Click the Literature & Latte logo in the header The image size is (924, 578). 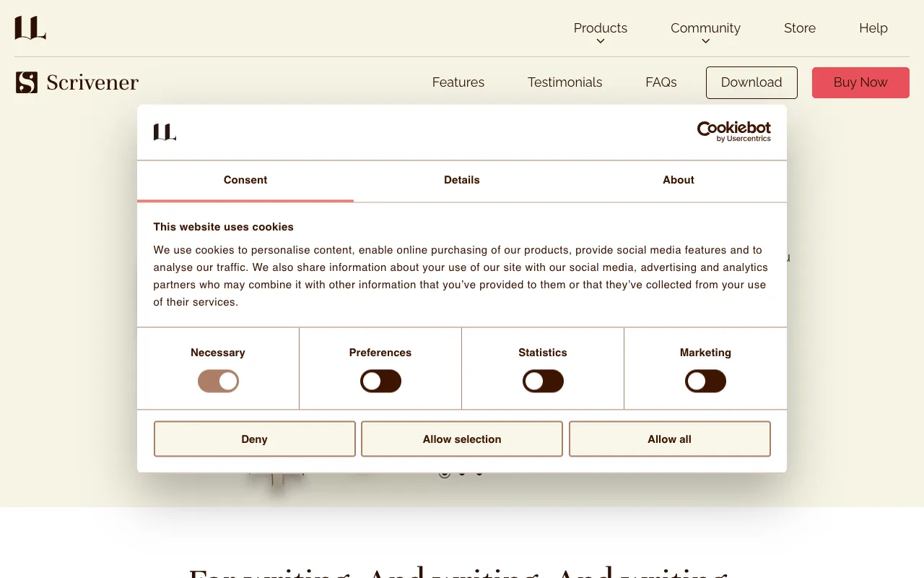(30, 27)
